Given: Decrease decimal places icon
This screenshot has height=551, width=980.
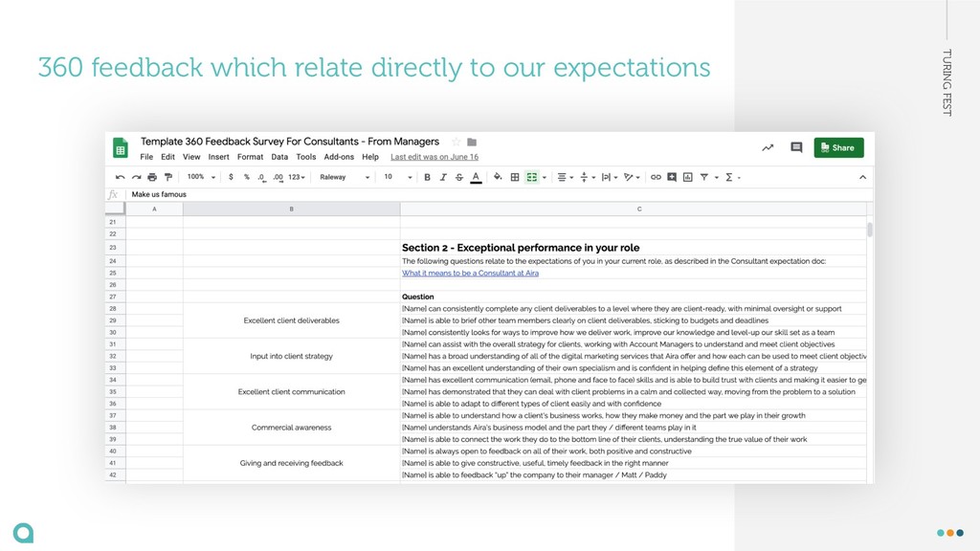Looking at the screenshot, I should 261,177.
